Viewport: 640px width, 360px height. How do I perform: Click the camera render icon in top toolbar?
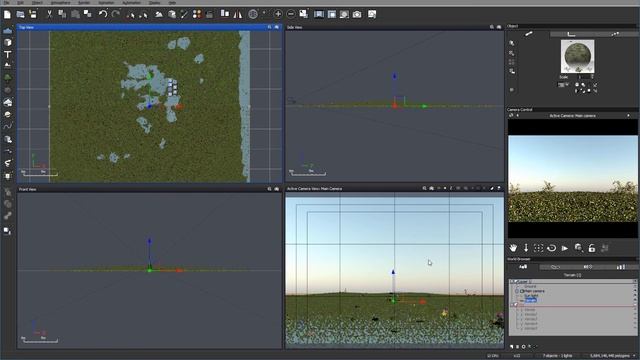[x=357, y=14]
